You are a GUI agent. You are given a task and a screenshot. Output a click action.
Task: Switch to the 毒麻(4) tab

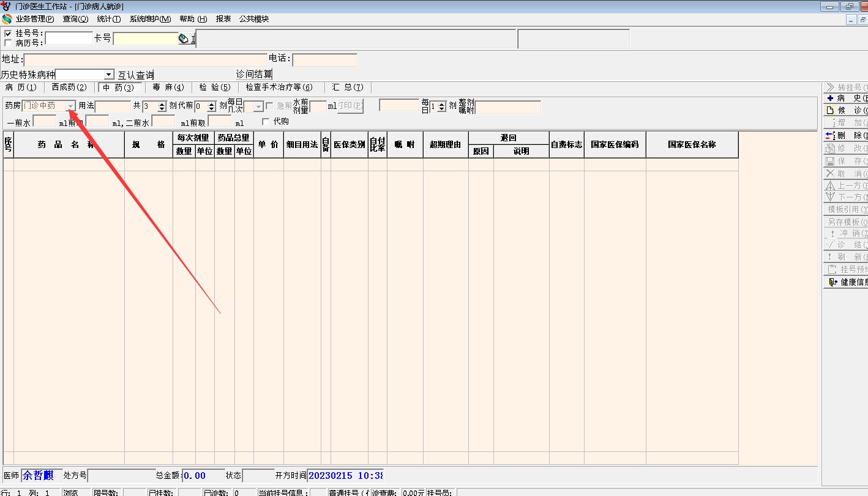[168, 87]
